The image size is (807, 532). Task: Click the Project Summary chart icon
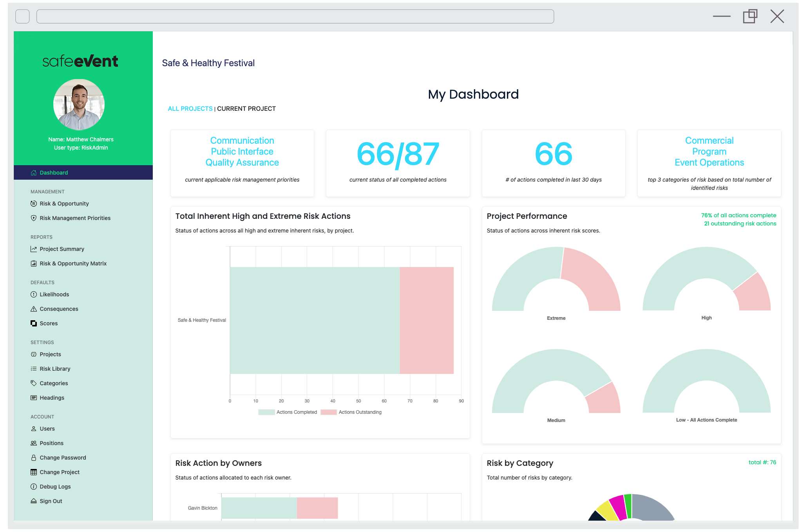(34, 249)
